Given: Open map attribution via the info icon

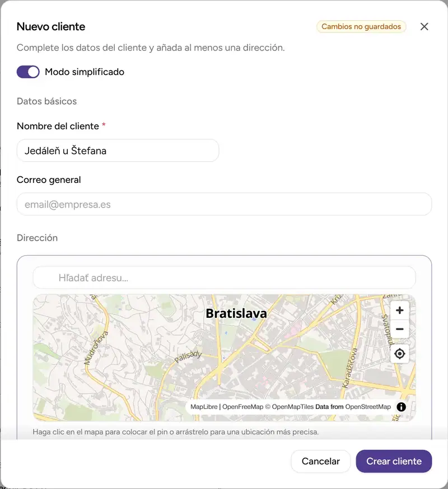Looking at the screenshot, I should coord(401,407).
